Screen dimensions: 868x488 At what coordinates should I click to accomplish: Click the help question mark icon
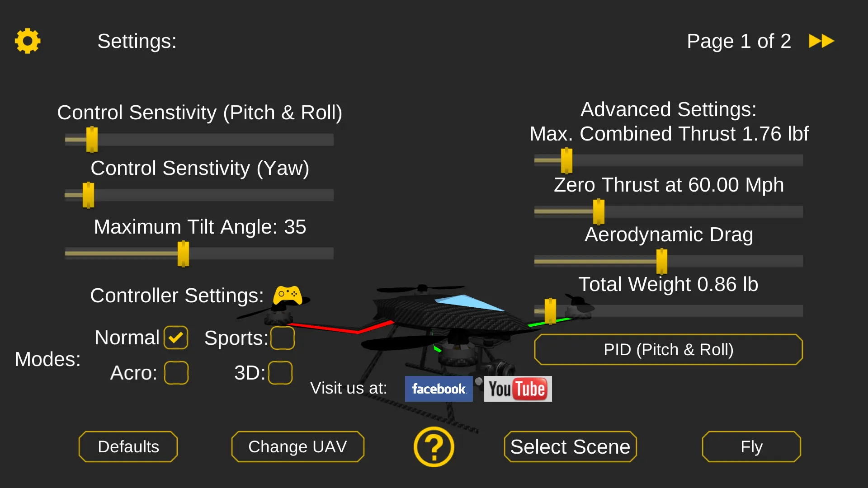(x=434, y=446)
